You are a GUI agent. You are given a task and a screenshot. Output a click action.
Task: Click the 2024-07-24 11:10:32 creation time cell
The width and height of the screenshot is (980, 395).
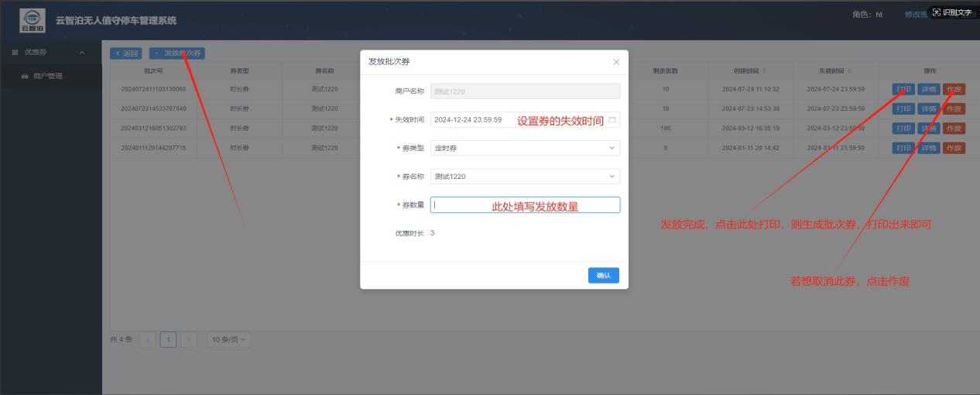tap(750, 89)
